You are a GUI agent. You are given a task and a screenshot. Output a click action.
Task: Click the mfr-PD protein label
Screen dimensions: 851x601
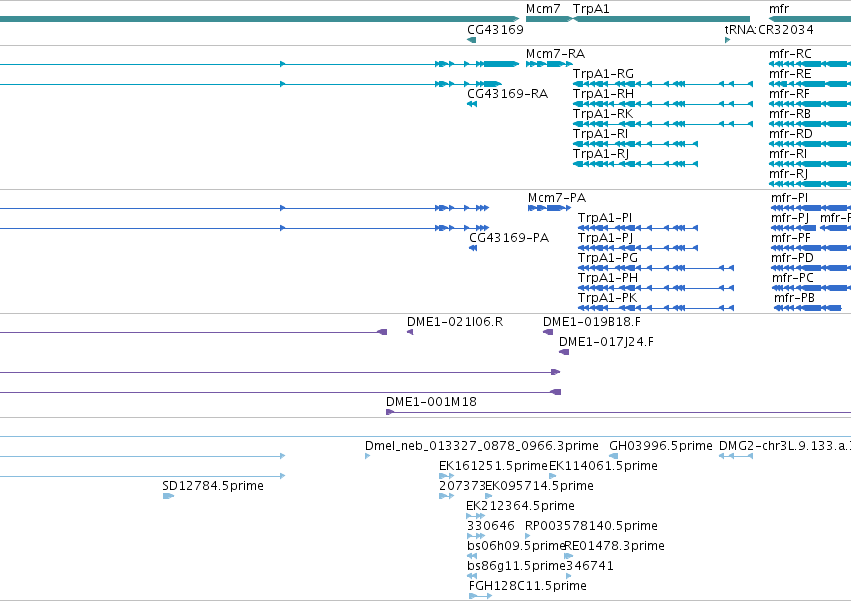tap(792, 258)
